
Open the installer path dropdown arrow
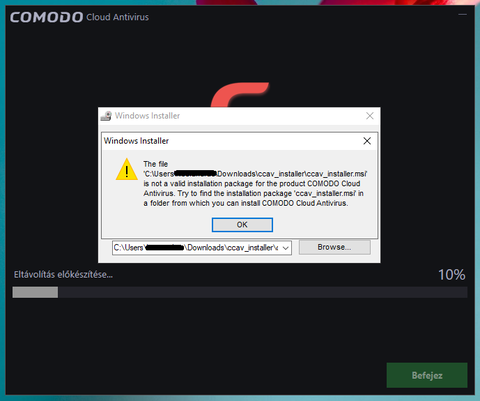[x=286, y=248]
